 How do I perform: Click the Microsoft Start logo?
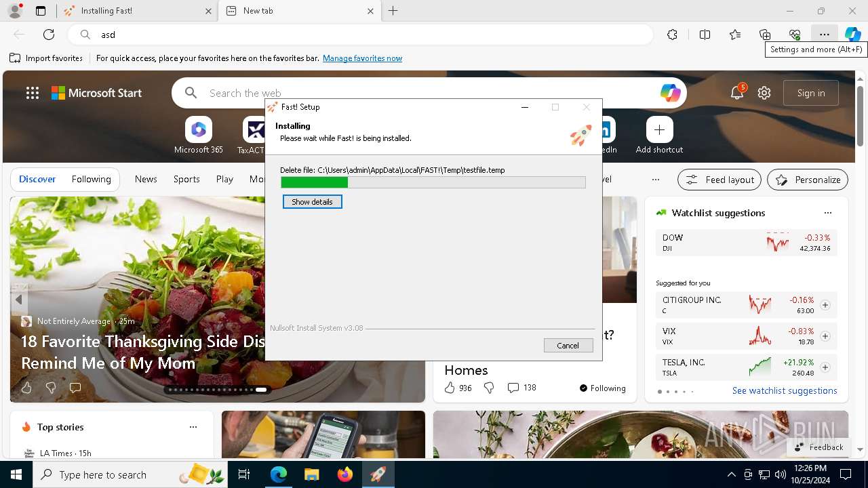coord(97,93)
